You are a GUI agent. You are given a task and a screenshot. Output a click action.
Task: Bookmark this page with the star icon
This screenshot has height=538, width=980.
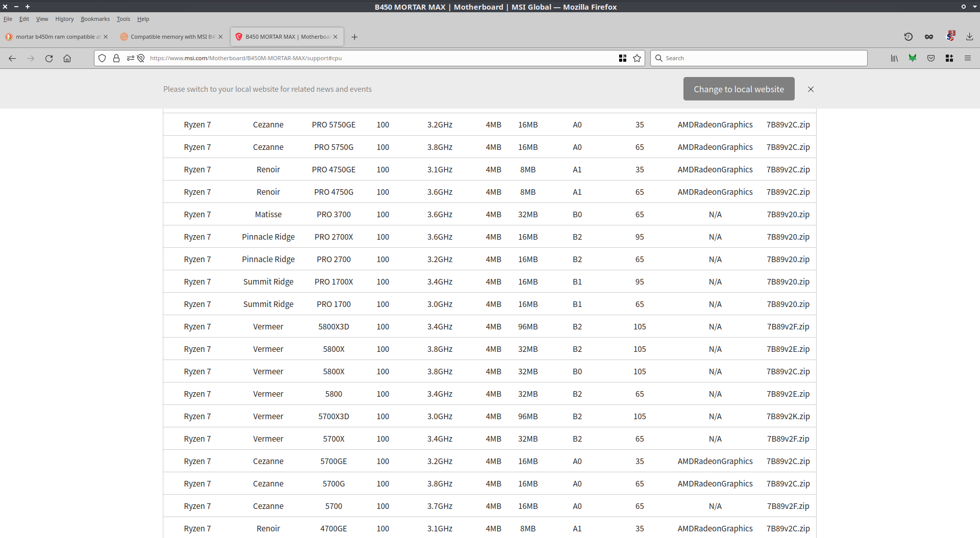coord(637,59)
